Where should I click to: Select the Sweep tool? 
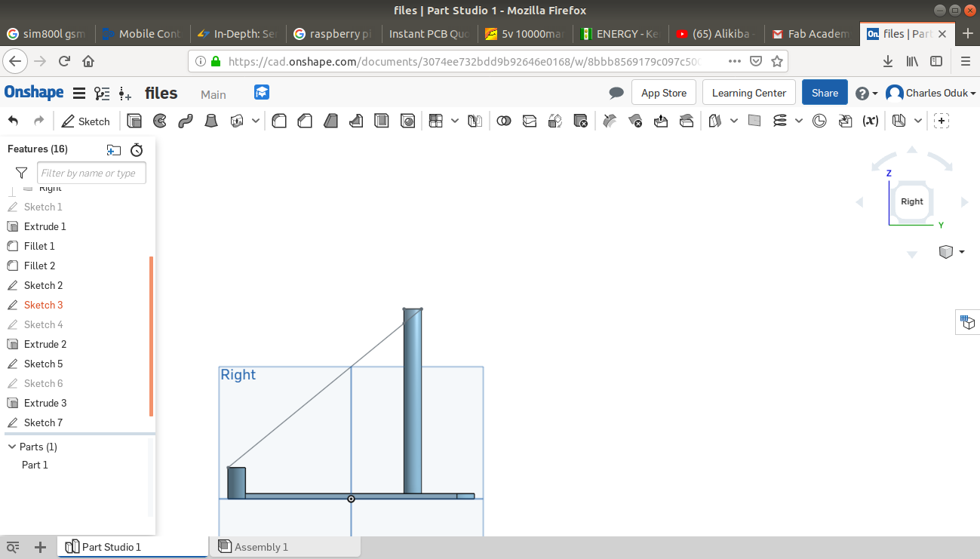(x=186, y=121)
